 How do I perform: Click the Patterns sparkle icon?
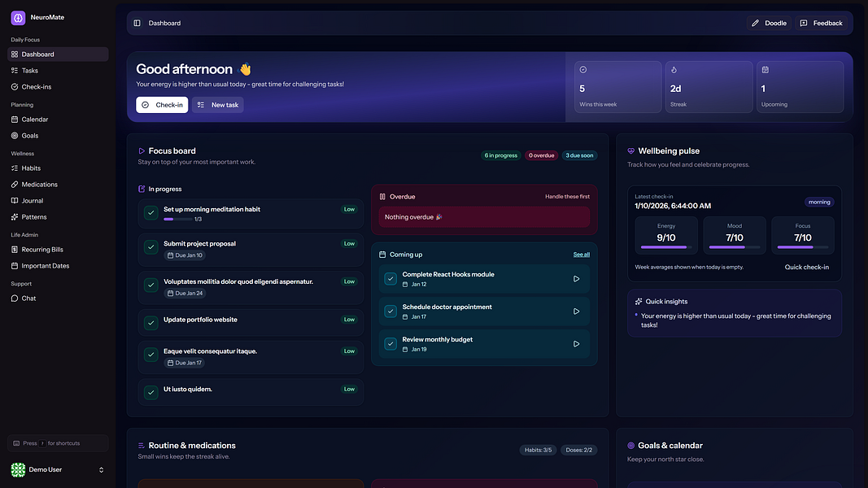pos(15,217)
